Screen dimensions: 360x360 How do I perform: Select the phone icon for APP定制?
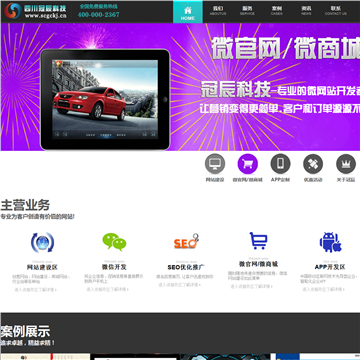point(280,164)
